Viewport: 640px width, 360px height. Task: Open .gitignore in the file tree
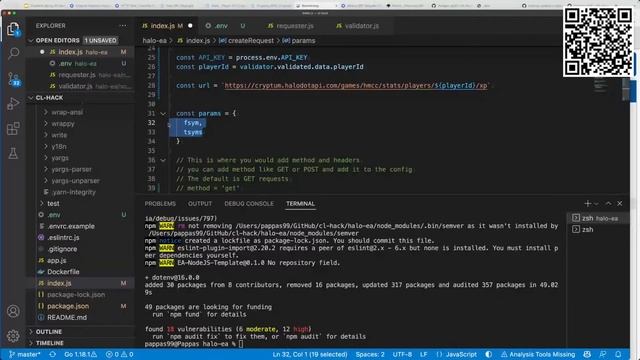point(62,249)
